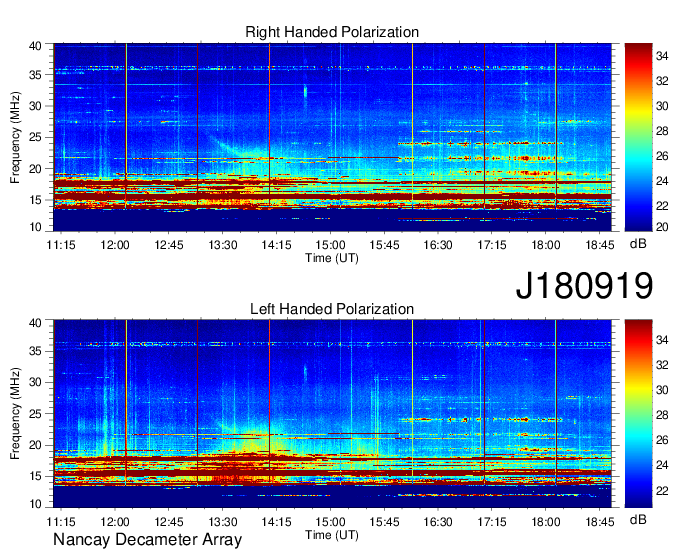Click the "16:30" time tick under the Right Handed plot

(x=438, y=245)
